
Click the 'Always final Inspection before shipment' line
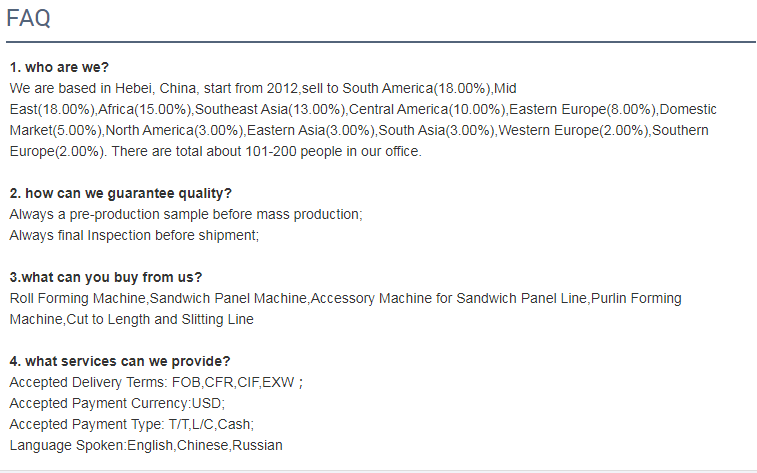point(134,235)
